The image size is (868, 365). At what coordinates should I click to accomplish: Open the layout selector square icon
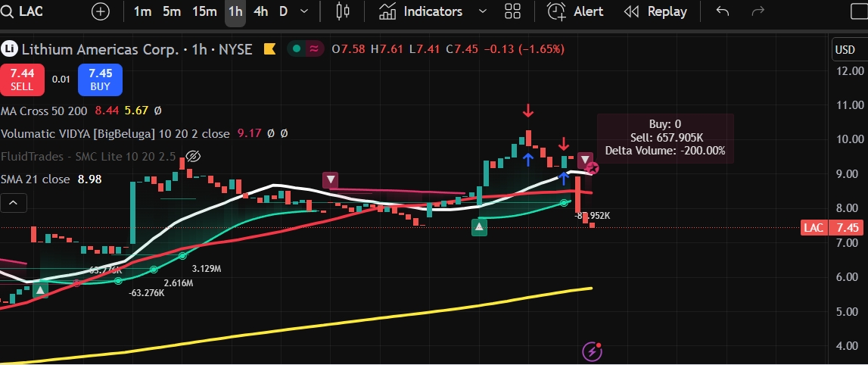(859, 11)
